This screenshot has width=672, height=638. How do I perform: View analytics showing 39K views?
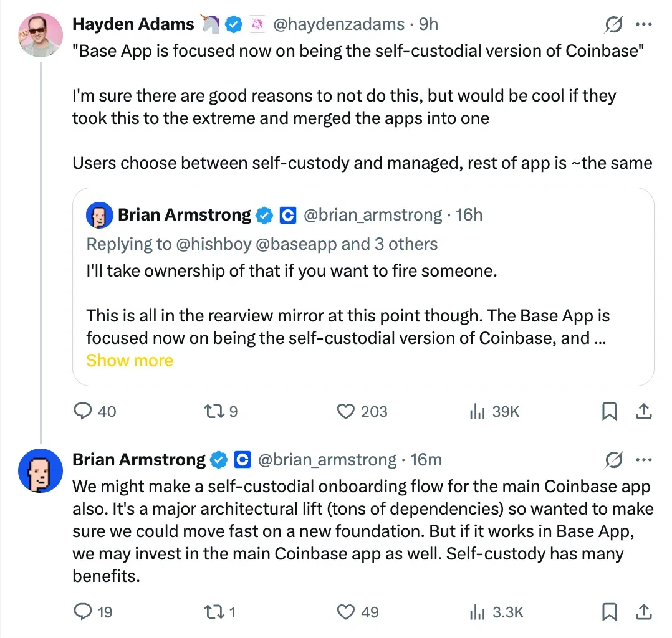(x=492, y=411)
